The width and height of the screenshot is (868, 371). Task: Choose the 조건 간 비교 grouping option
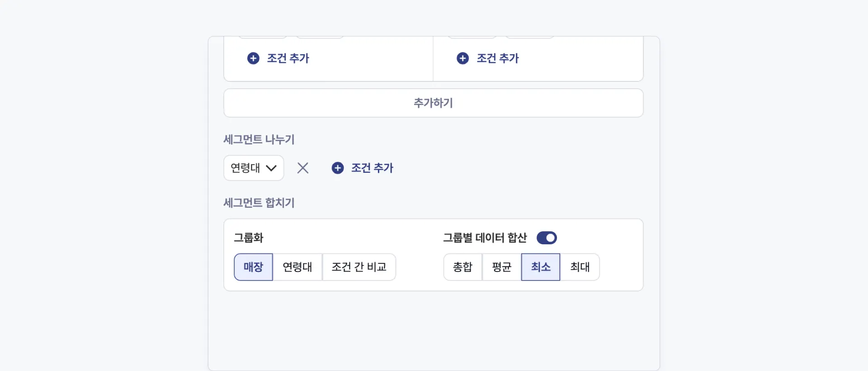(x=359, y=267)
